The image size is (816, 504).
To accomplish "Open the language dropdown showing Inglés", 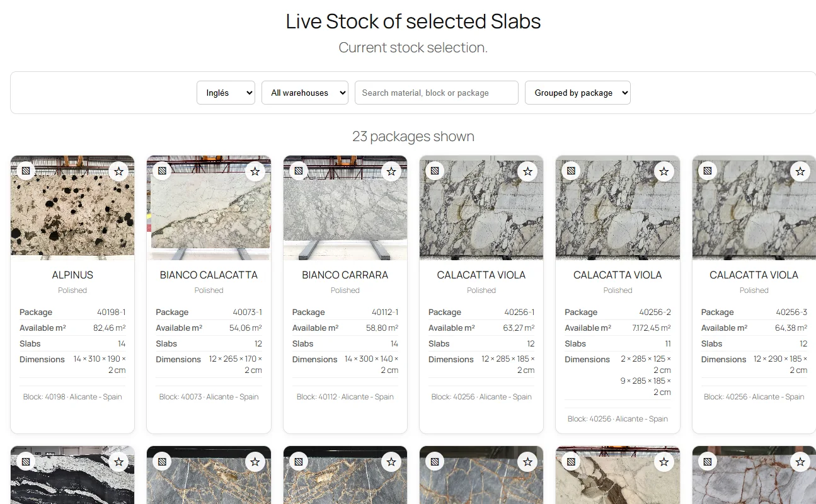I will (x=226, y=93).
